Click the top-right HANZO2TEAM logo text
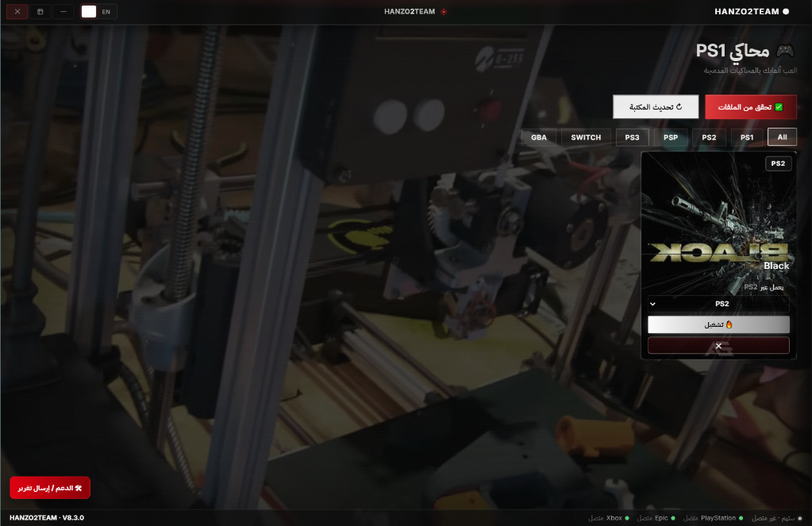Screen dimensions: 812x526 click(x=747, y=11)
